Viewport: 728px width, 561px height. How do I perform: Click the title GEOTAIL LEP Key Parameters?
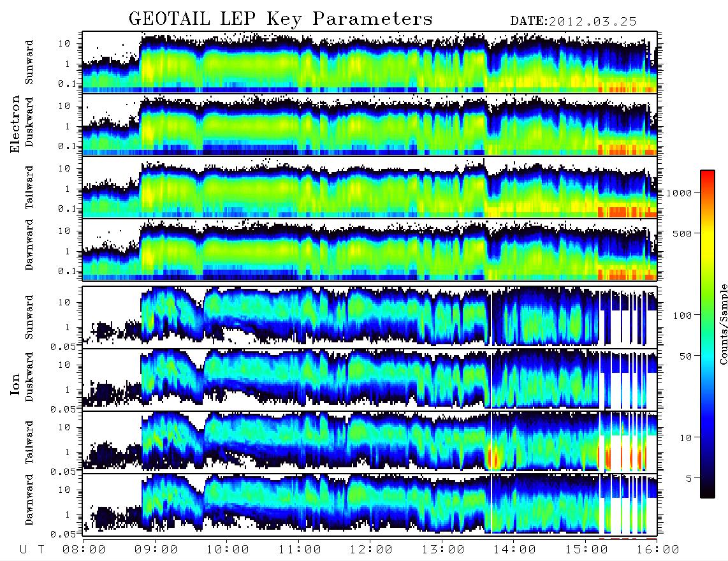pyautogui.click(x=280, y=19)
